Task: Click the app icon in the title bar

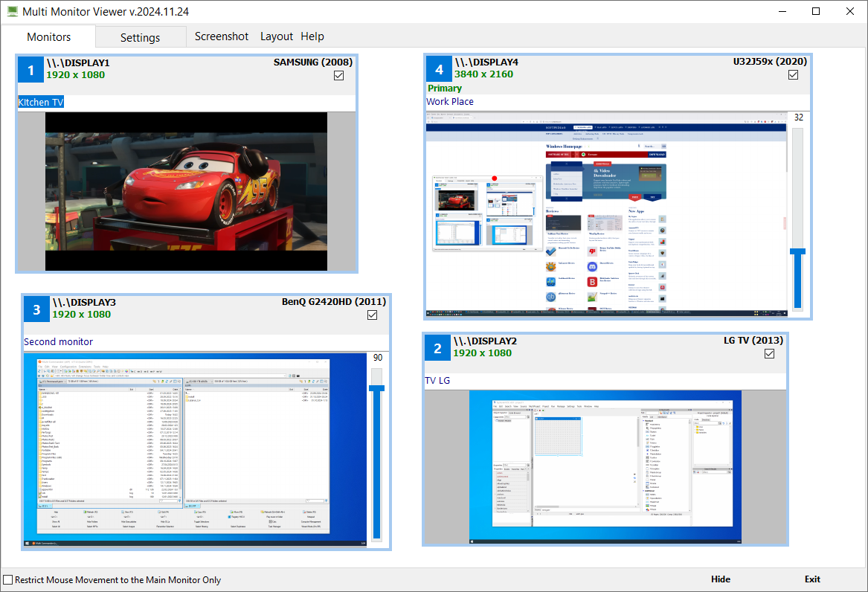Action: point(12,12)
